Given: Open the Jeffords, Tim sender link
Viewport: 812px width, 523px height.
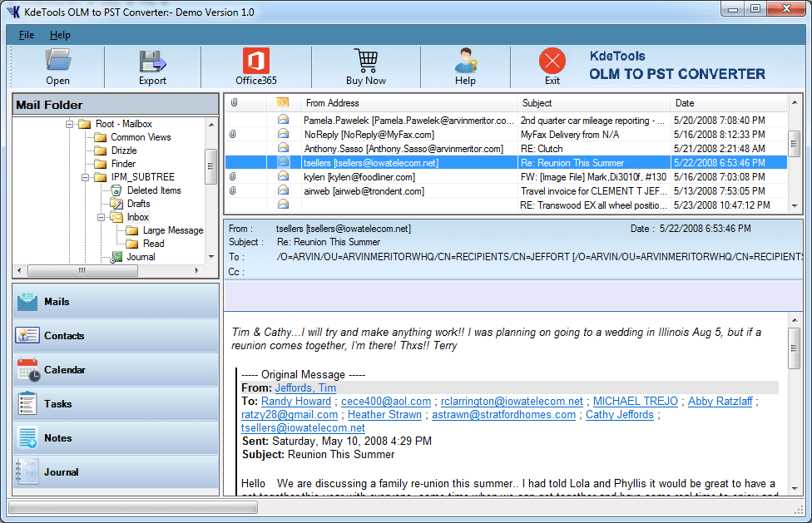Looking at the screenshot, I should click(x=305, y=388).
